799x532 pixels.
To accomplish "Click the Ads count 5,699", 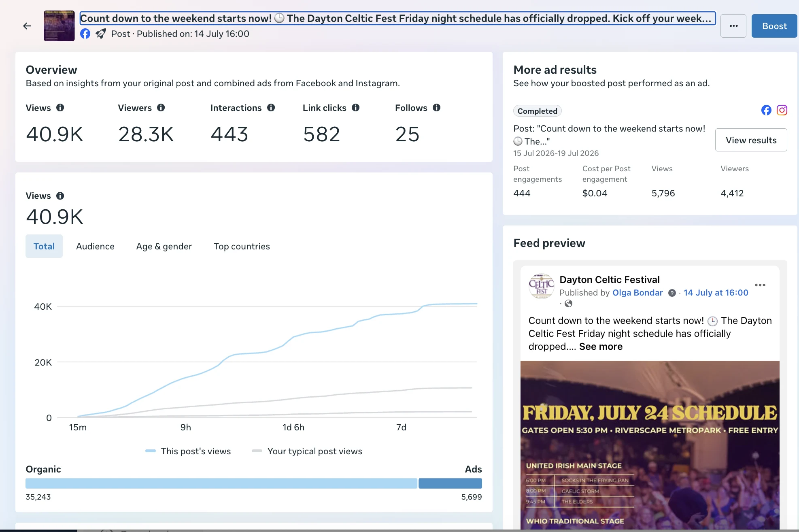I will pyautogui.click(x=472, y=497).
